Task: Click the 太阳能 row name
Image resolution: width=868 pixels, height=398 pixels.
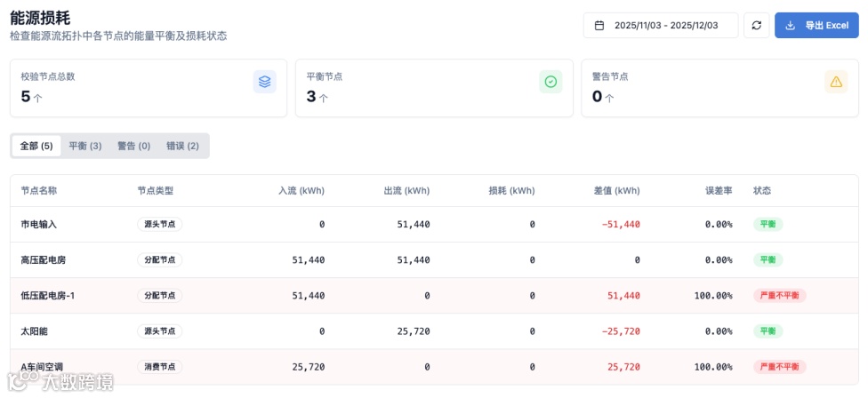Action: pyautogui.click(x=34, y=330)
